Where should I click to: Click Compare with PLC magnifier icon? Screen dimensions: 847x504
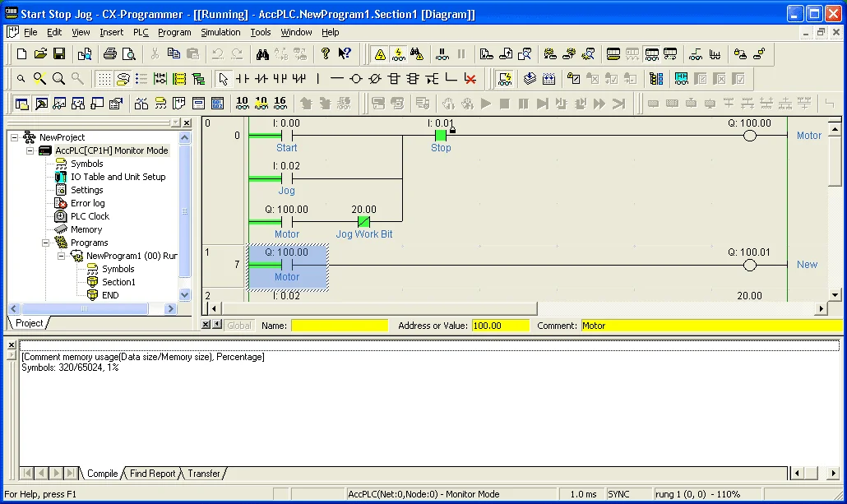[x=525, y=54]
